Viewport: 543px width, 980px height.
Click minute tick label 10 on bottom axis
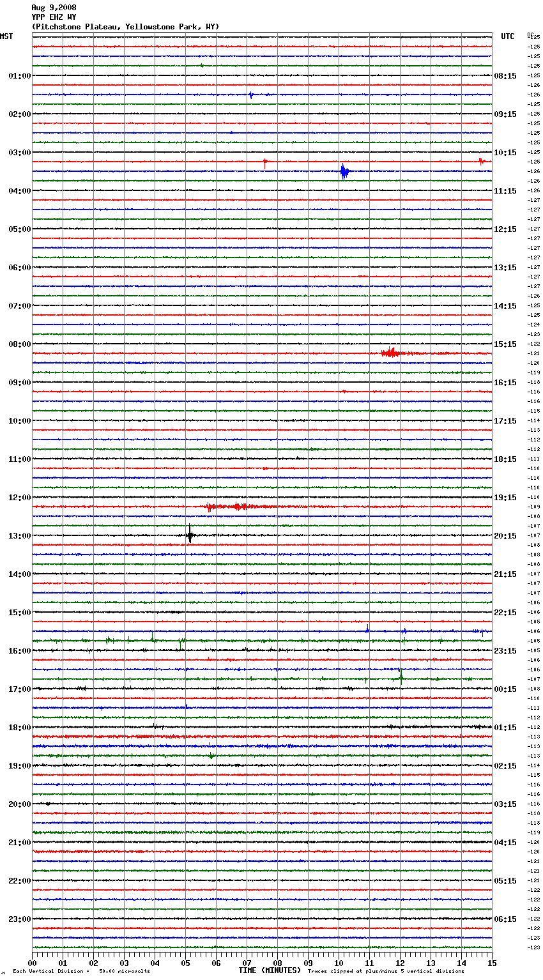[339, 963]
